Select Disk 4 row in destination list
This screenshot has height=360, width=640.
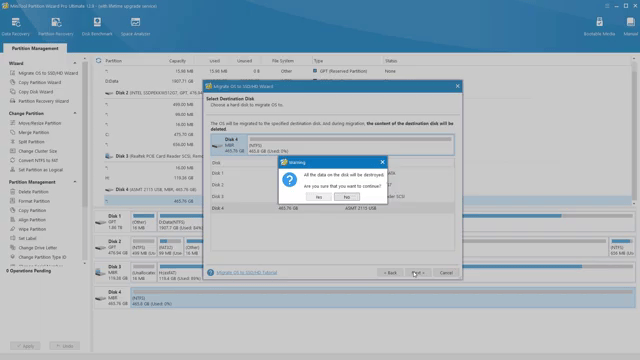(x=332, y=208)
